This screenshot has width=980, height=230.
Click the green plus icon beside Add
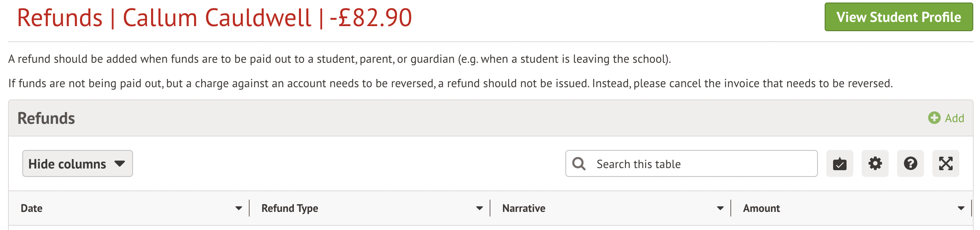point(934,118)
